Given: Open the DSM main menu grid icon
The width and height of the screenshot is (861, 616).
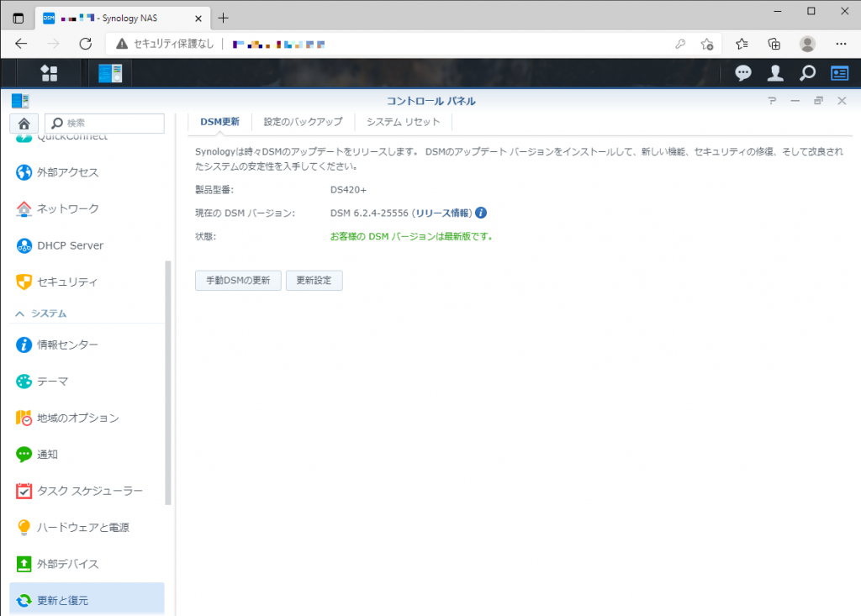Looking at the screenshot, I should pos(49,73).
